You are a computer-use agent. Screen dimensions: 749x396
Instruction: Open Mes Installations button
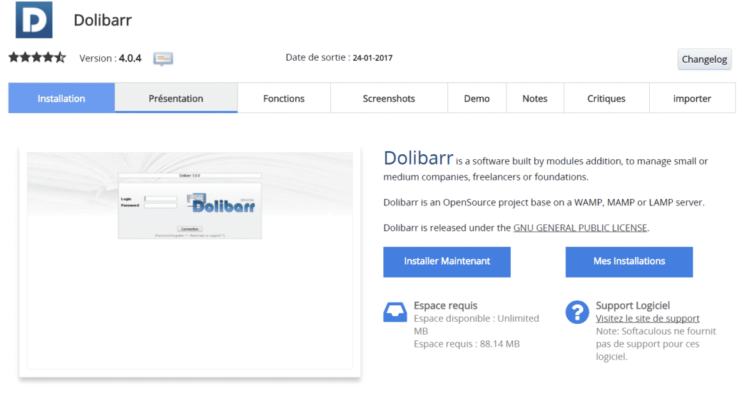629,262
